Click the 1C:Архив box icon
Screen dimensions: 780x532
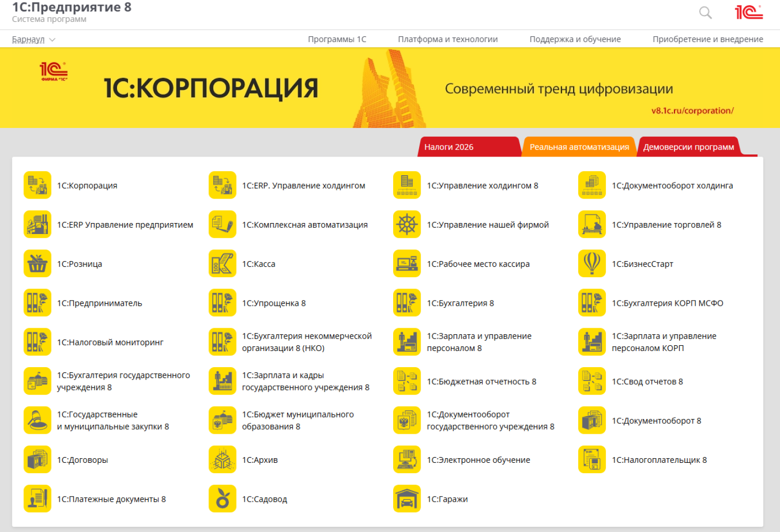[222, 460]
